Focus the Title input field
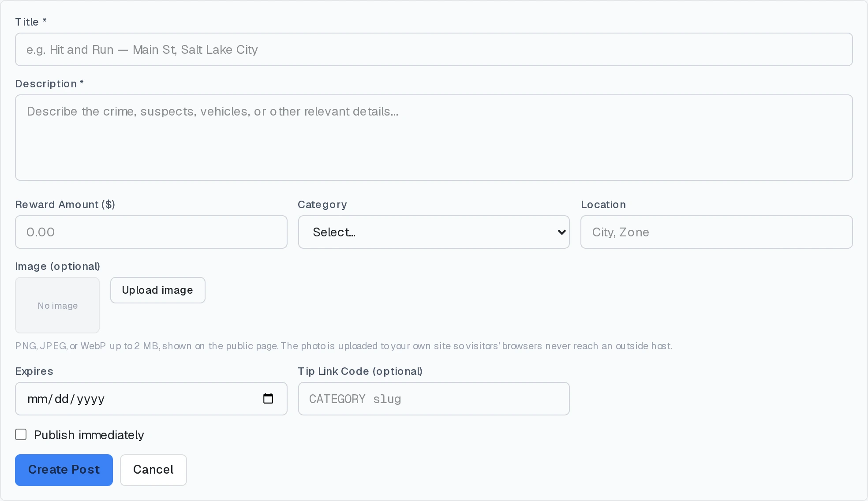The height and width of the screenshot is (501, 868). coord(434,49)
